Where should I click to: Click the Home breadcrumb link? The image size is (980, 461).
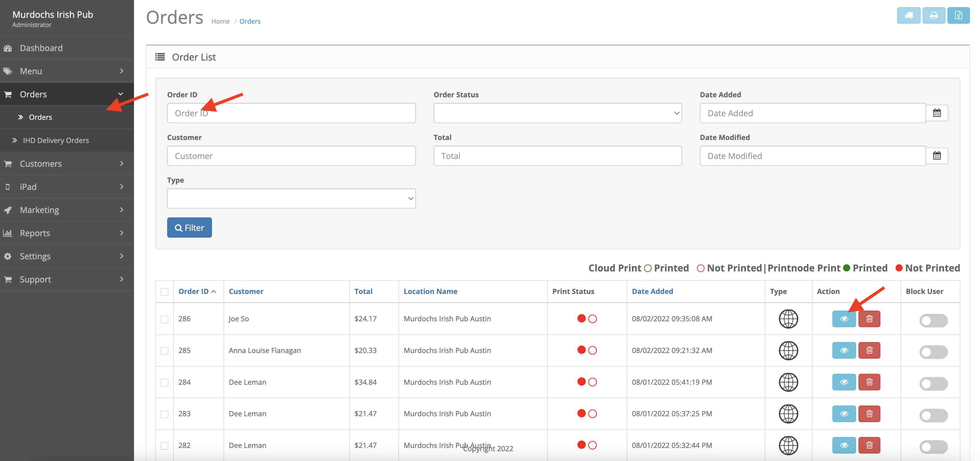pos(220,21)
